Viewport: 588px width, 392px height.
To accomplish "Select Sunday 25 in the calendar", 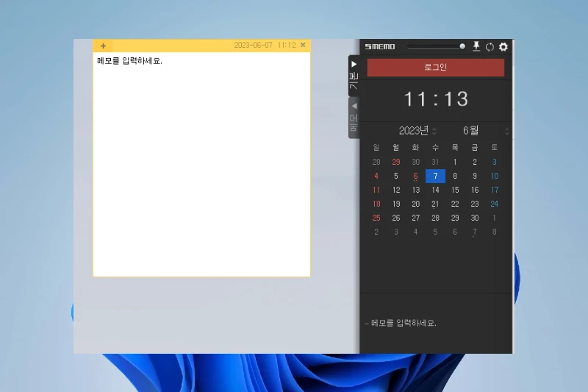I will [x=376, y=218].
